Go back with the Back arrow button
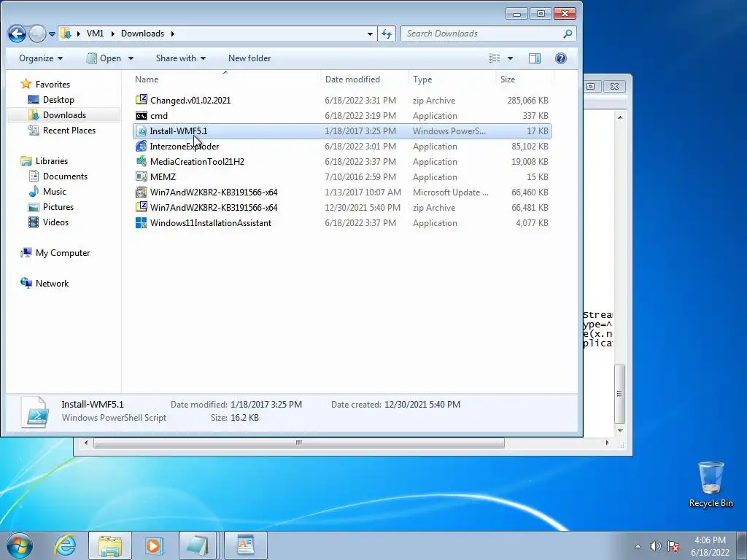The height and width of the screenshot is (560, 747). tap(17, 34)
